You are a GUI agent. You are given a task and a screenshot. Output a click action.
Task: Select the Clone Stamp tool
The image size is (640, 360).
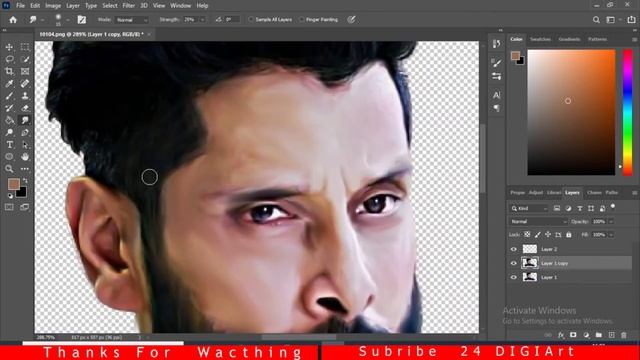[x=25, y=96]
